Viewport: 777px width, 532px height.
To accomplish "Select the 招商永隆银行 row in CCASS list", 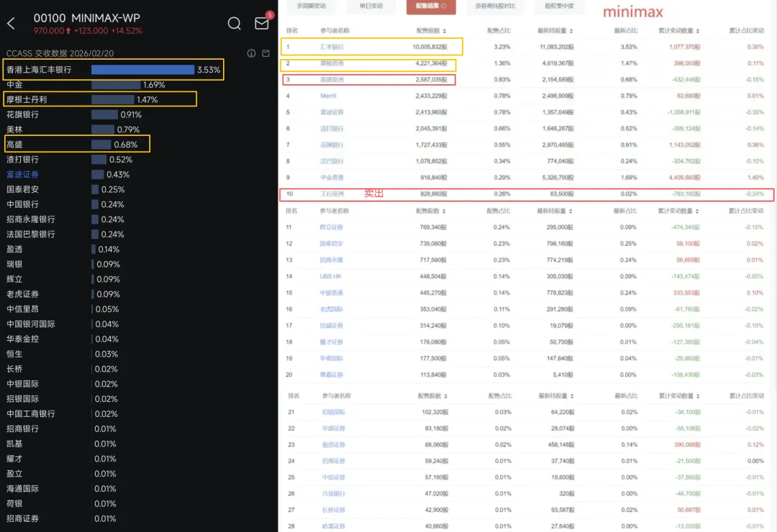I will click(x=65, y=219).
